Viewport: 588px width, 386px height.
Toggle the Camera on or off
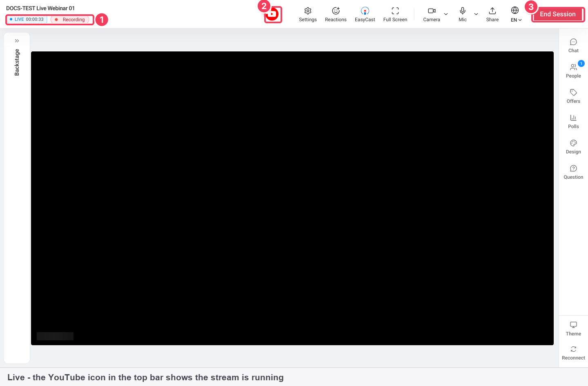pyautogui.click(x=432, y=14)
